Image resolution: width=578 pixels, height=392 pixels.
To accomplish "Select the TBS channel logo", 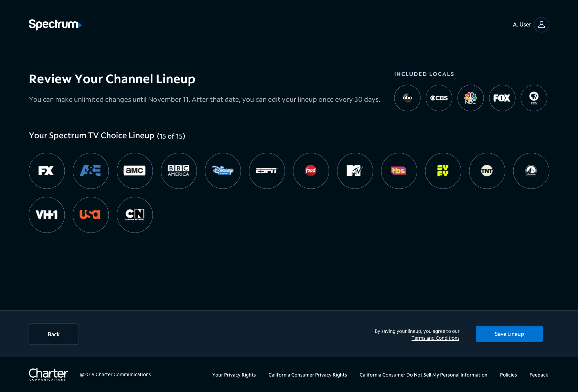I will 399,171.
